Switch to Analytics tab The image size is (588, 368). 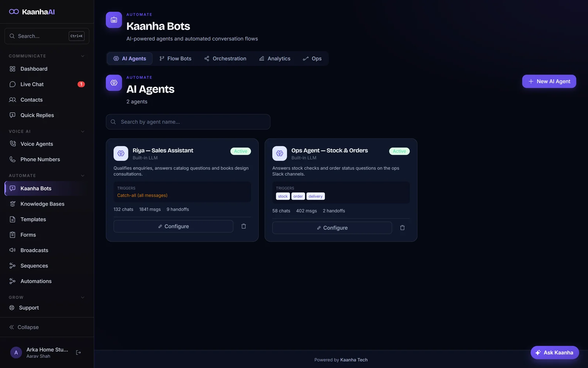pos(275,59)
